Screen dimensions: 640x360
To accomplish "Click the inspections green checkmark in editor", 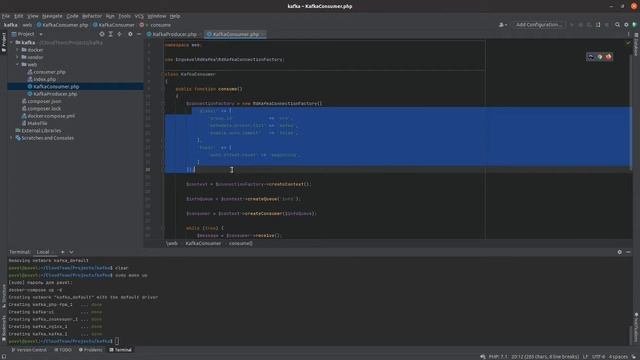I will click(628, 43).
